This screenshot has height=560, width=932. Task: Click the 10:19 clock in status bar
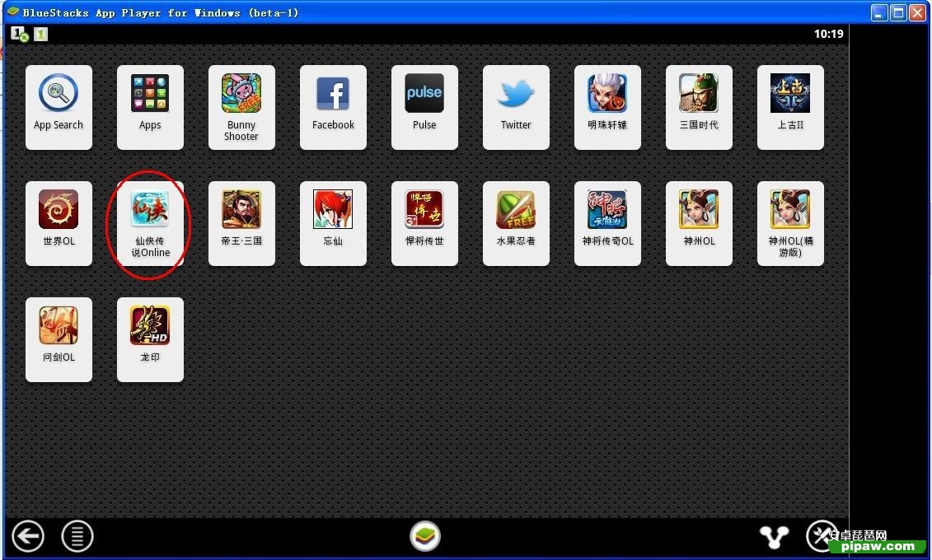828,34
